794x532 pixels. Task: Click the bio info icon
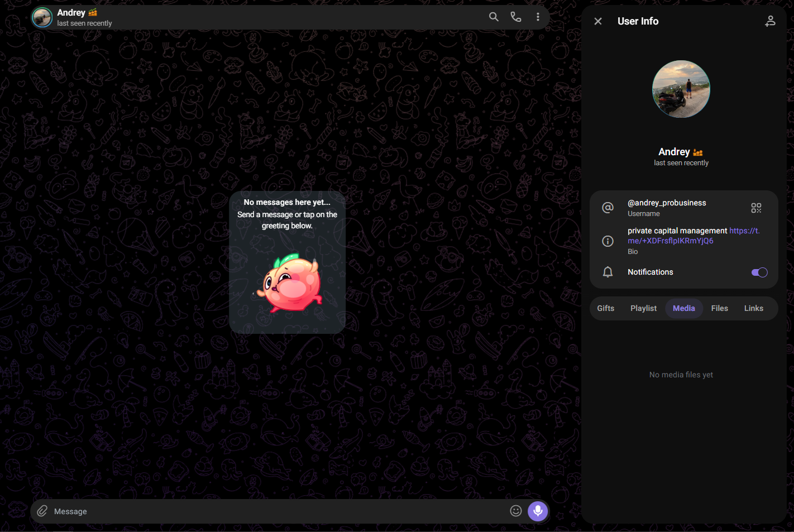tap(608, 241)
